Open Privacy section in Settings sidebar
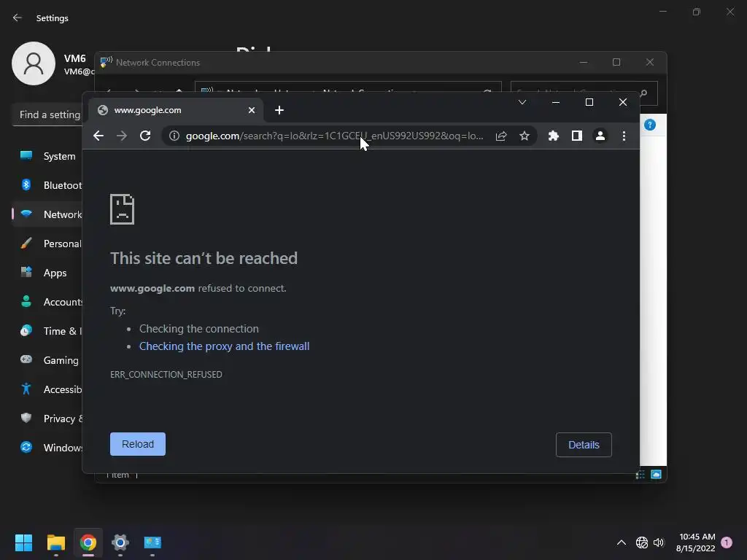This screenshot has height=560, width=747. point(47,419)
